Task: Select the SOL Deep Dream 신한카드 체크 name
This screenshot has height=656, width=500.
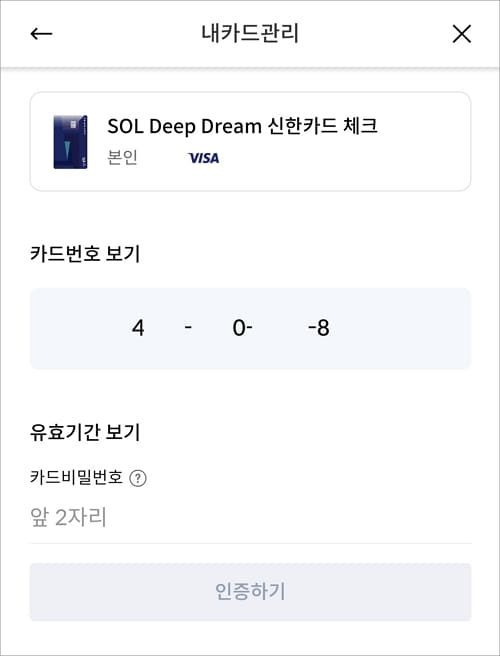Action: point(242,126)
